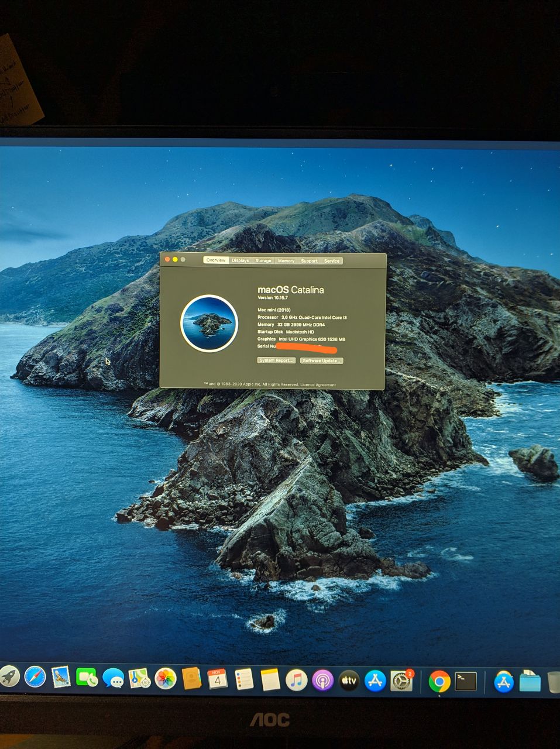The height and width of the screenshot is (749, 560).
Task: Open Terminal from the Dock
Action: tap(466, 681)
